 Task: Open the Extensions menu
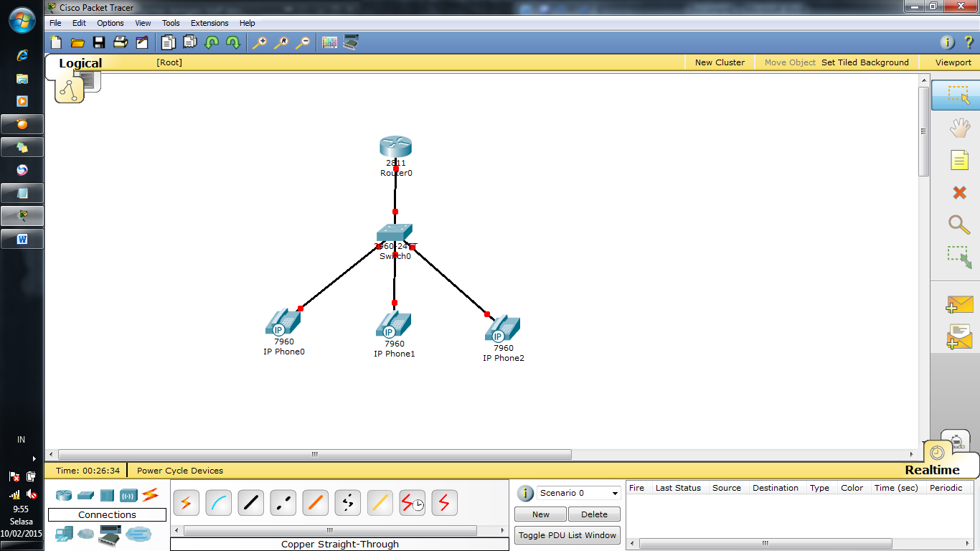point(209,23)
